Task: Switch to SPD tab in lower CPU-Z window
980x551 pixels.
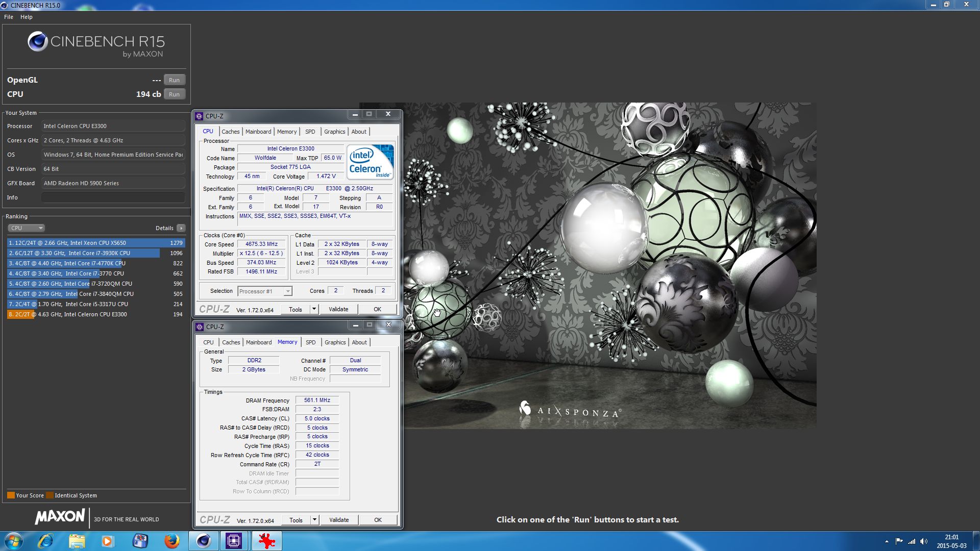Action: (x=310, y=342)
